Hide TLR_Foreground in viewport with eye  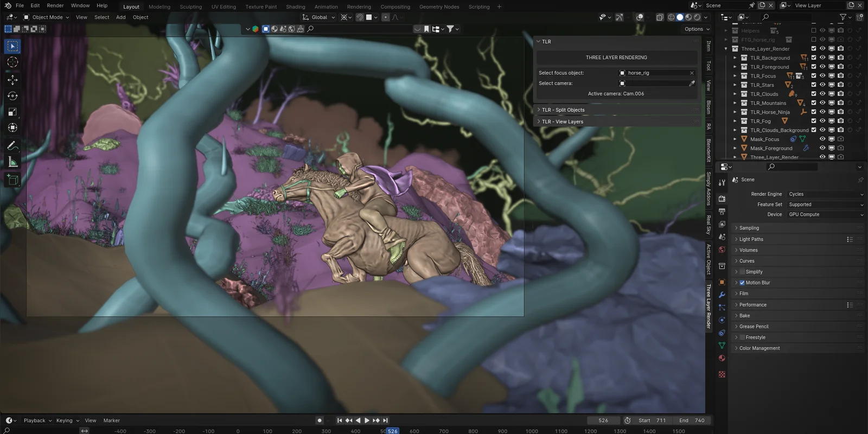822,67
